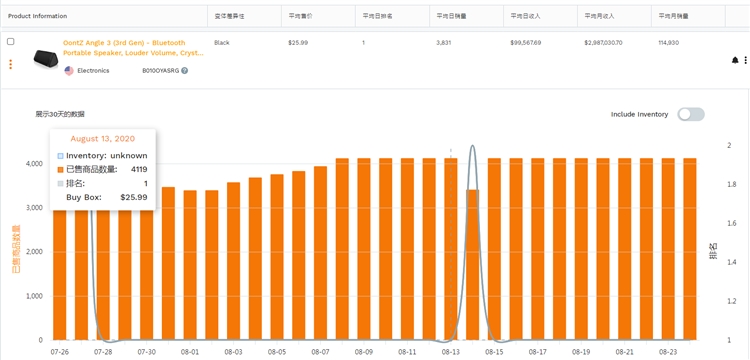Open the orange three-dot product menu
The width and height of the screenshot is (750, 360).
pyautogui.click(x=11, y=64)
